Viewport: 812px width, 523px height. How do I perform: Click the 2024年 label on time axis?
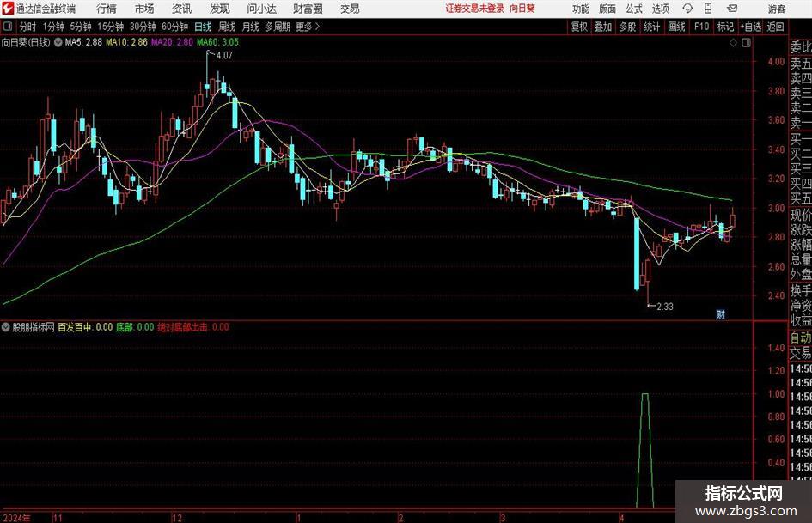(x=16, y=518)
